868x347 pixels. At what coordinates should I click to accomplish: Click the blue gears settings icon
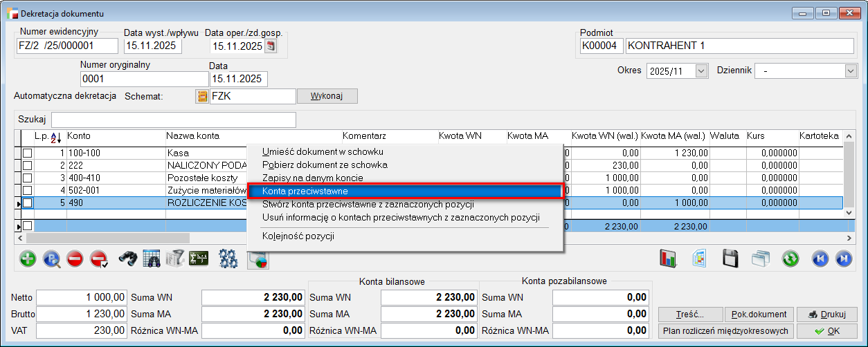[x=228, y=259]
